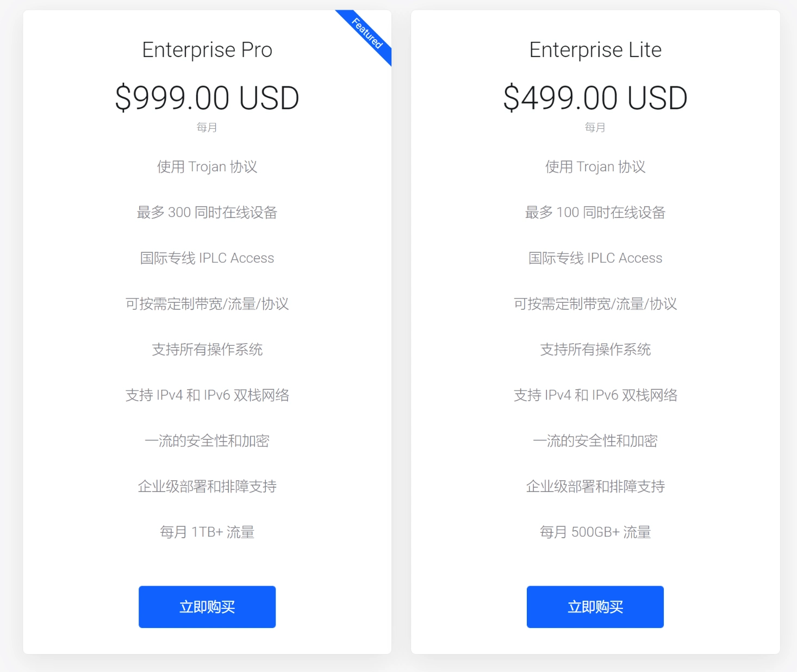Click 每月 1TB+ 流量 feature line
The image size is (797, 672).
coord(207,532)
